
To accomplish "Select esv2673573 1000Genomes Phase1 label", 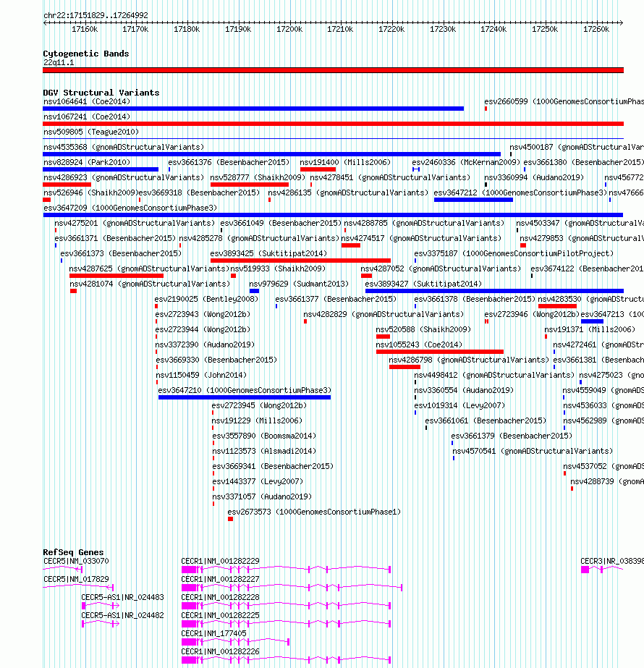I will [x=314, y=512].
